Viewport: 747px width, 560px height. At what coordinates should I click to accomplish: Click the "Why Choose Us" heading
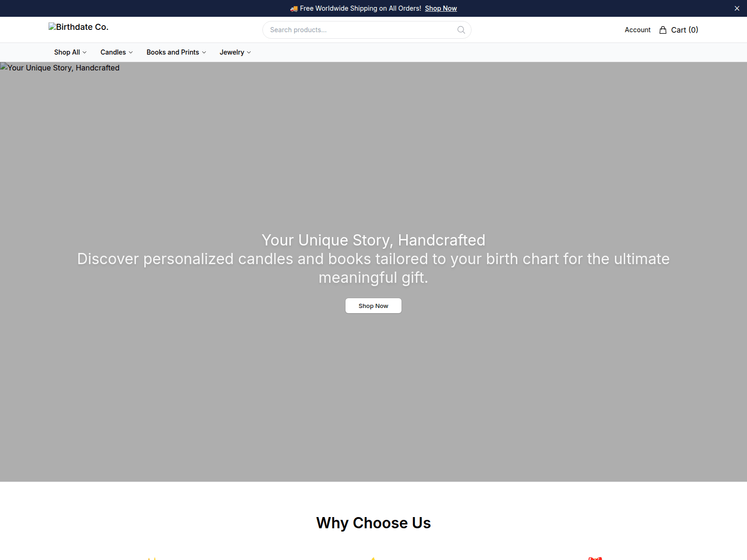pos(373,523)
